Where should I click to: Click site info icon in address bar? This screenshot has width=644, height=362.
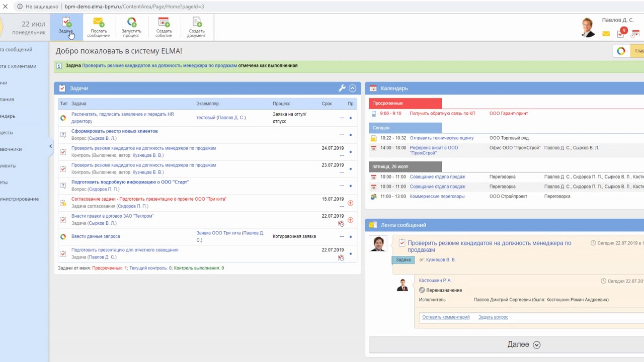pos(20,7)
